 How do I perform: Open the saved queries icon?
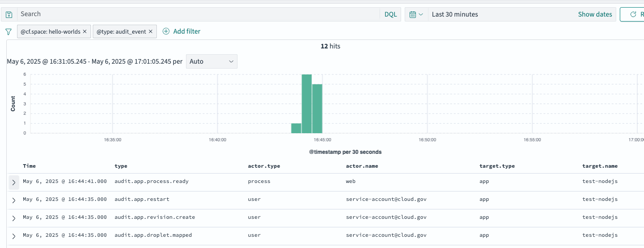(9, 14)
